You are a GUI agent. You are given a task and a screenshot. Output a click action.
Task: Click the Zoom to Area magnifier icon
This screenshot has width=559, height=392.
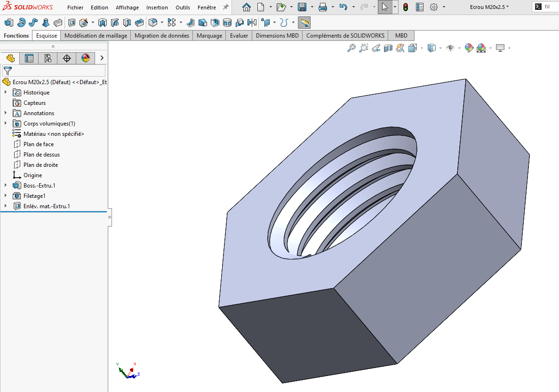click(364, 48)
